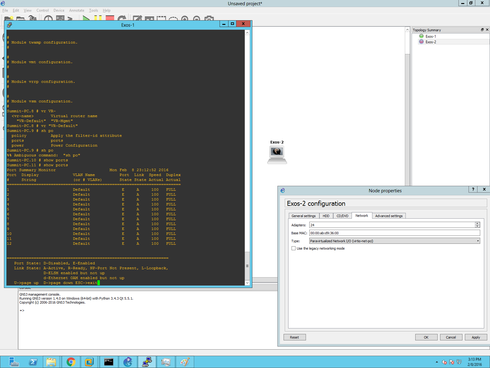Image resolution: width=490 pixels, height=368 pixels.
Task: Switch to the CD/DVD tab
Action: [342, 216]
